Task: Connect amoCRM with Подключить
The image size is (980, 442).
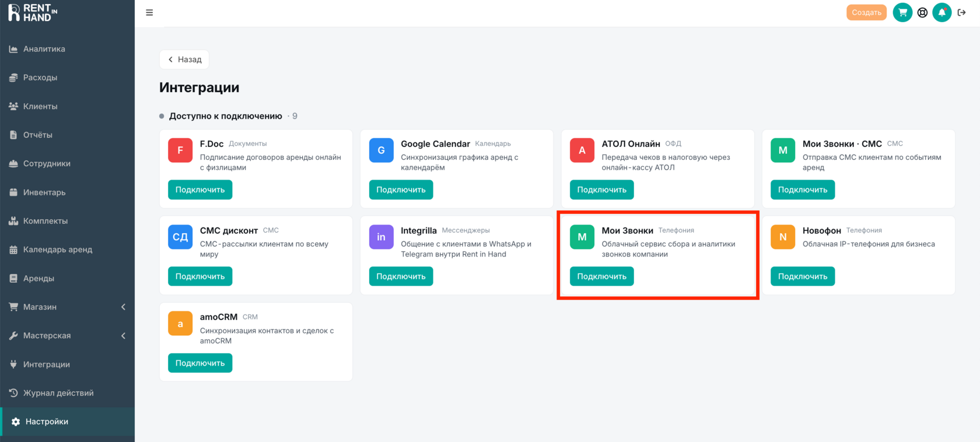Action: pyautogui.click(x=200, y=363)
